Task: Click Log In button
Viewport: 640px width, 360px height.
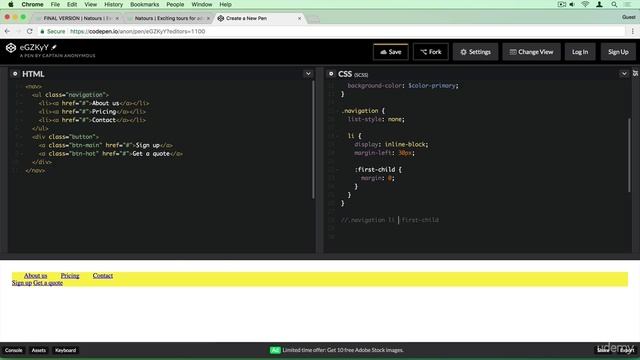Action: coord(580,52)
